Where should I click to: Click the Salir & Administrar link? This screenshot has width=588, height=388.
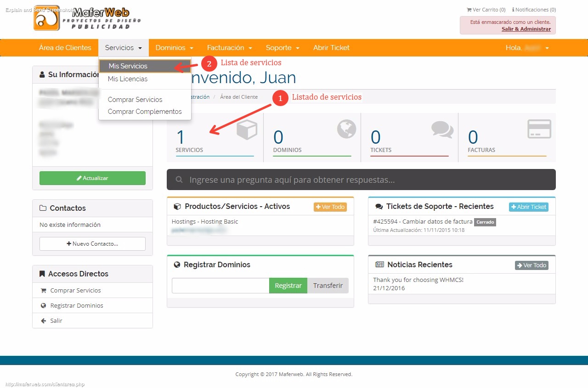tap(526, 29)
